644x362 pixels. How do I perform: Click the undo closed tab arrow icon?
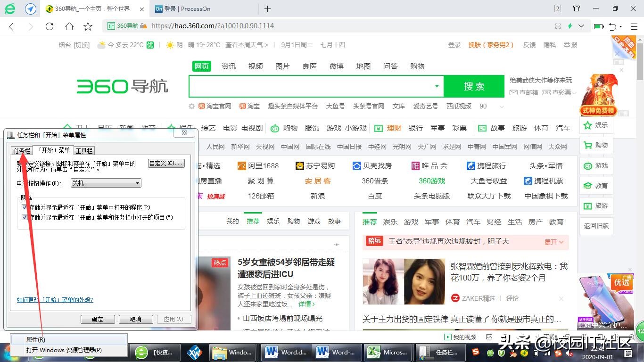(x=613, y=26)
